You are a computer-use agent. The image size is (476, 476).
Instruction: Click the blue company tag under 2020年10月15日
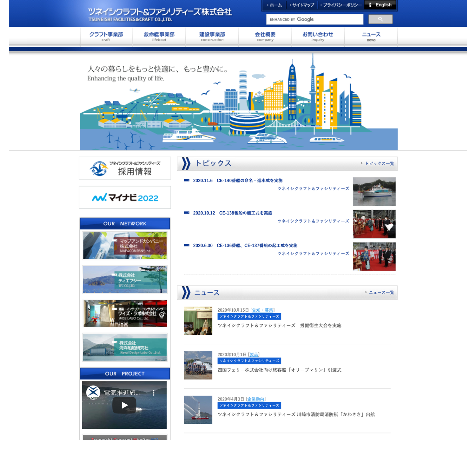[x=249, y=316]
